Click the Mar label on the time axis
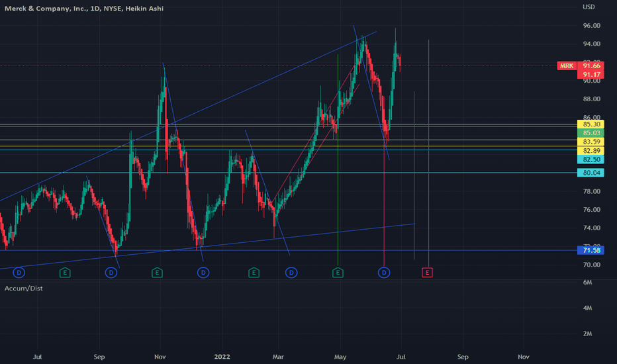Image resolution: width=617 pixels, height=364 pixels. 278,357
